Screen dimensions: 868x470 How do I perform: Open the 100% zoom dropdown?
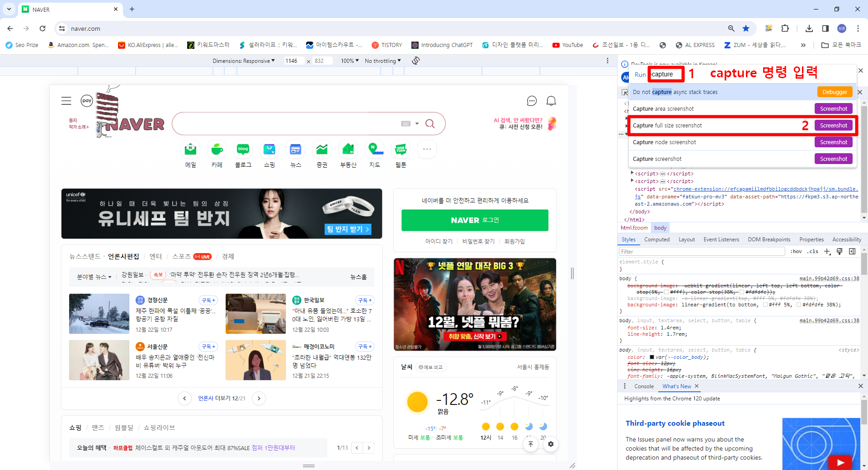click(350, 61)
